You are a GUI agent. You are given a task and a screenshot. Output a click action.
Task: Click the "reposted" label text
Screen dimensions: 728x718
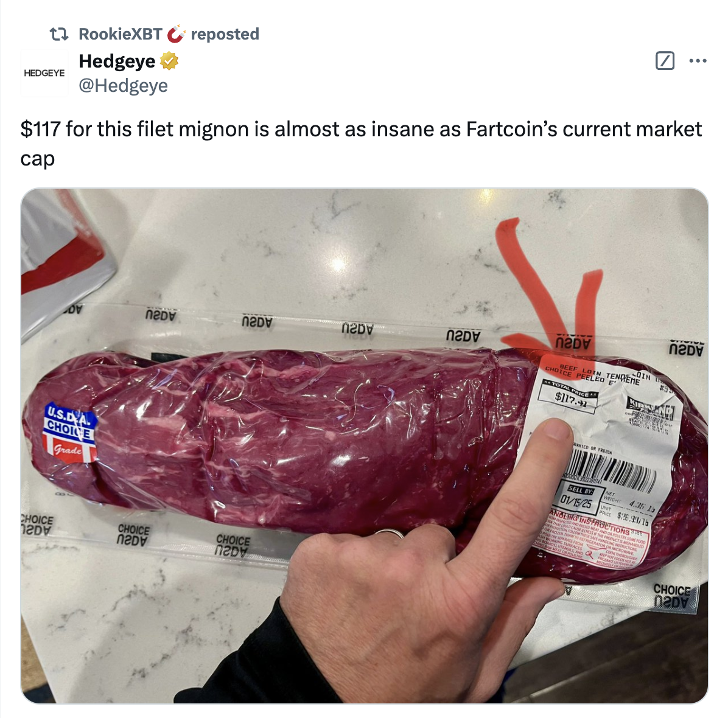coord(225,34)
